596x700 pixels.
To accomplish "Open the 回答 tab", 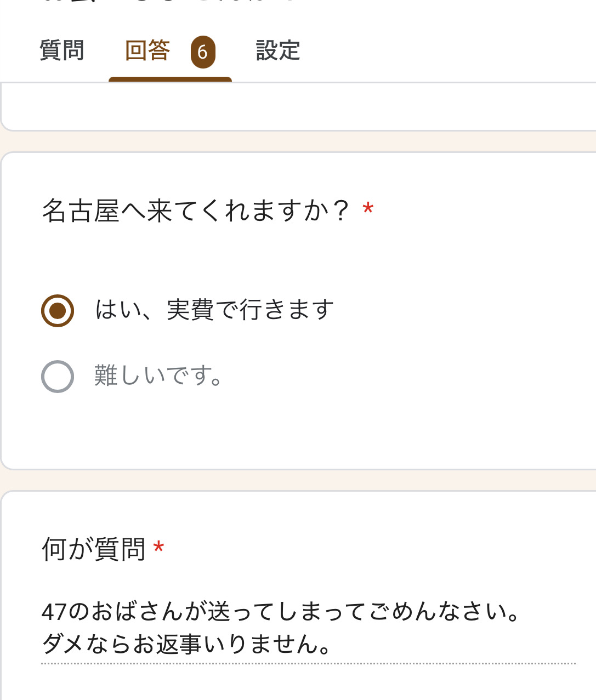I will (147, 51).
